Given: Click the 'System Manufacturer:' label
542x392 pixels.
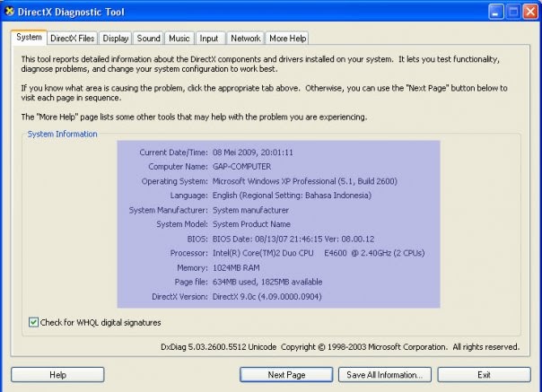Looking at the screenshot, I should (169, 210).
